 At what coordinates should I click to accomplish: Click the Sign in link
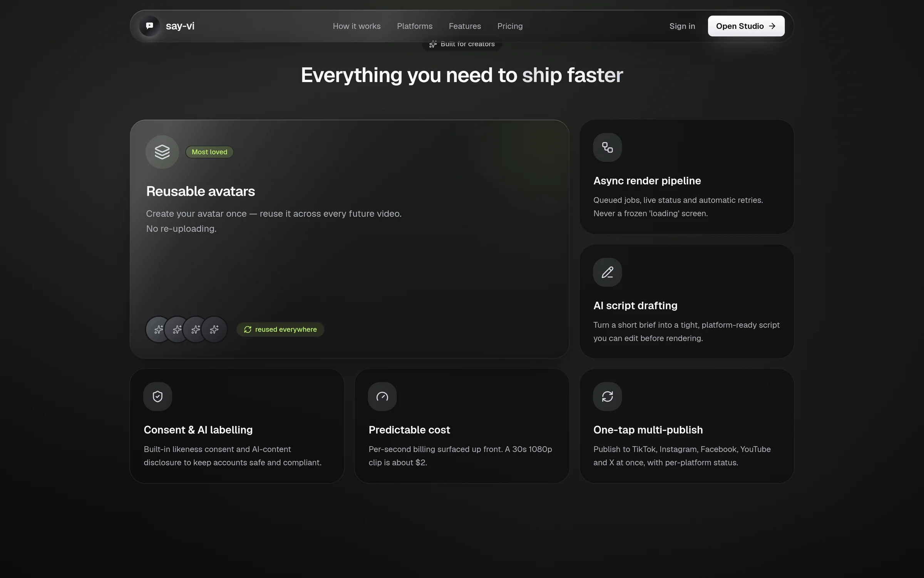click(682, 26)
